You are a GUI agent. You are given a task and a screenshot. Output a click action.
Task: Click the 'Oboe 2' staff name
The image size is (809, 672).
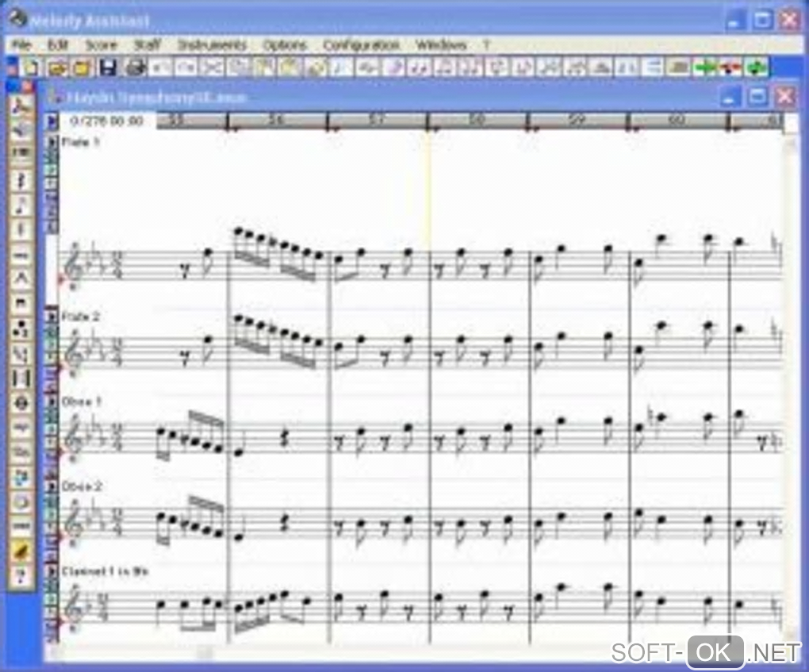click(82, 486)
